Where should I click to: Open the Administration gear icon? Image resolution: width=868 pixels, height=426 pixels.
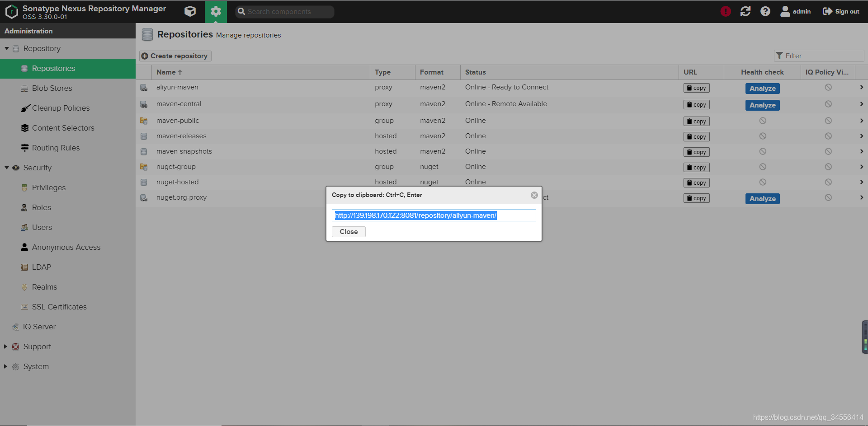coord(216,11)
